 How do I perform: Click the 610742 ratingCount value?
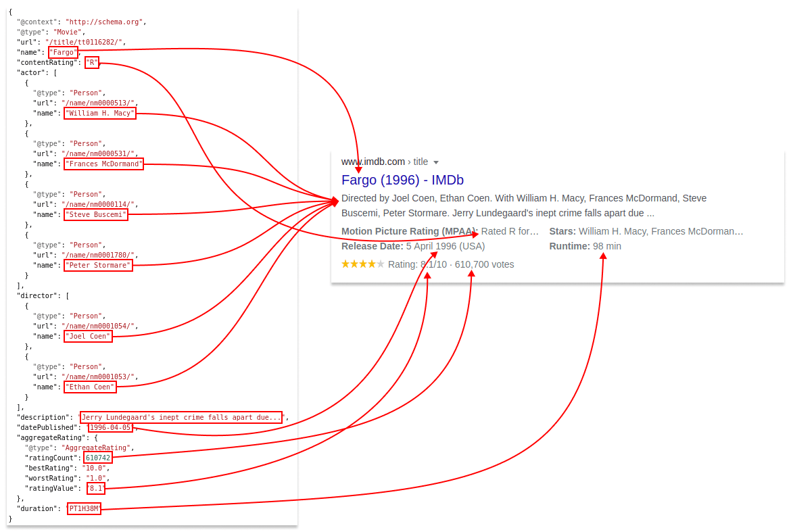(98, 458)
